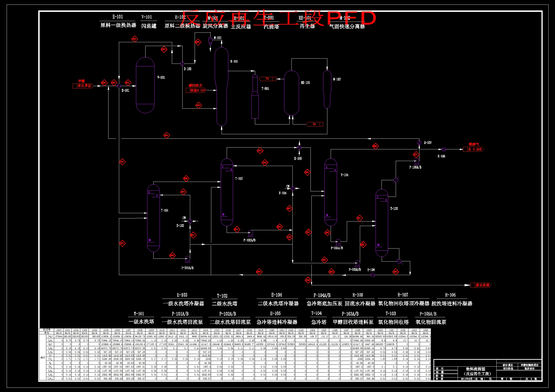Click the 汽提塔 legend label
The width and height of the screenshot is (555, 392).
271,27
